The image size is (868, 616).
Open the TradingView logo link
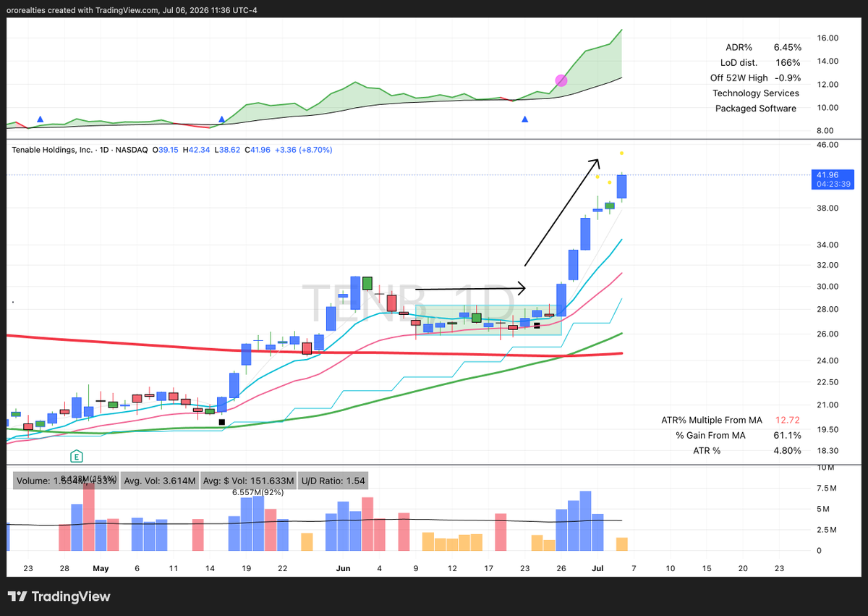click(60, 596)
